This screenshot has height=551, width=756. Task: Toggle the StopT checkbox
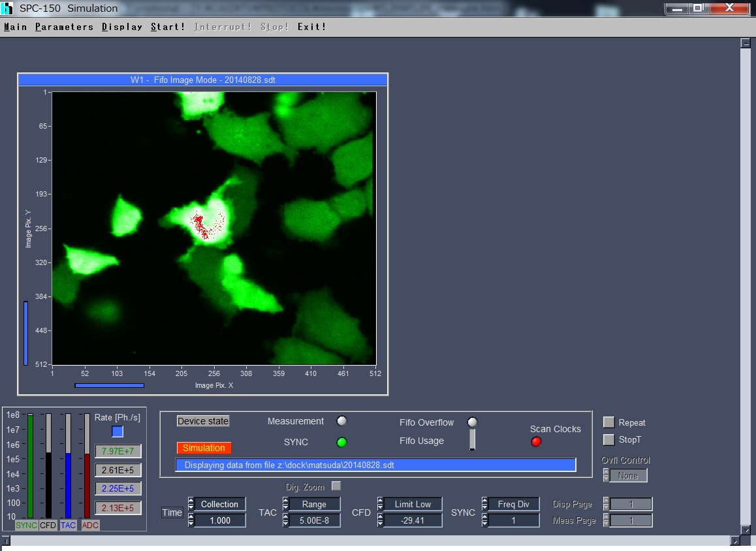[x=608, y=439]
